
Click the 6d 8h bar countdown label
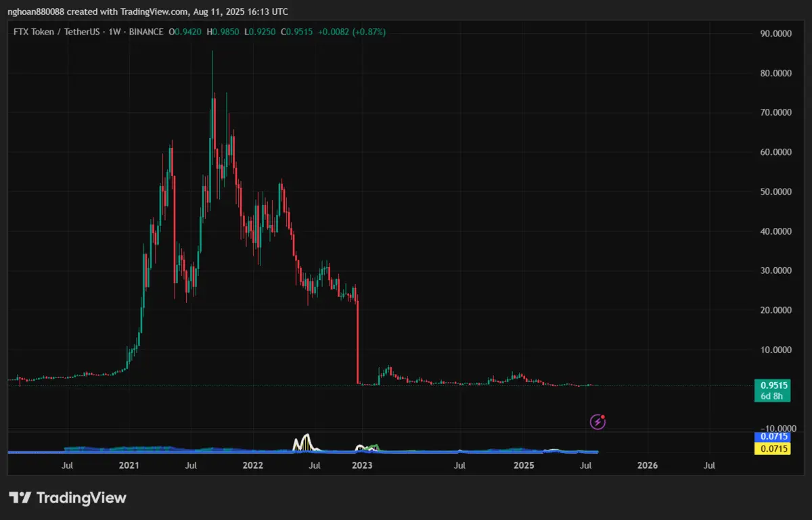tap(771, 396)
